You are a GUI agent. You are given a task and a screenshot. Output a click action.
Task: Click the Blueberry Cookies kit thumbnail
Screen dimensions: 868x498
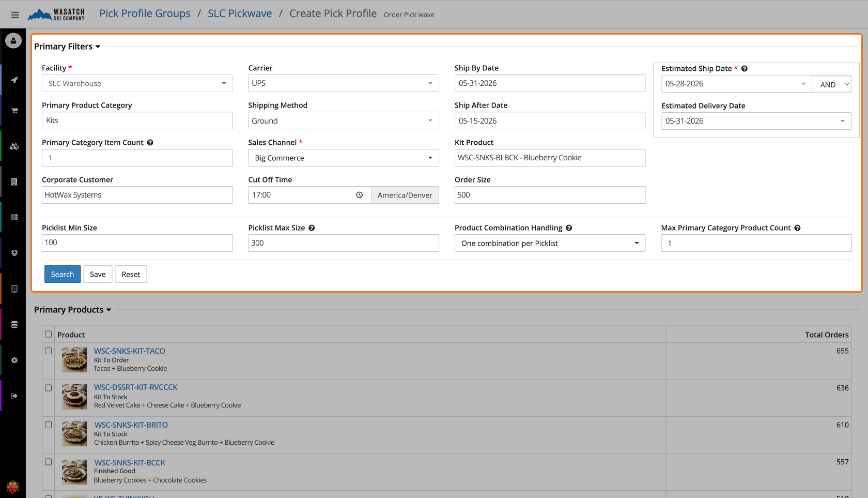pyautogui.click(x=74, y=472)
